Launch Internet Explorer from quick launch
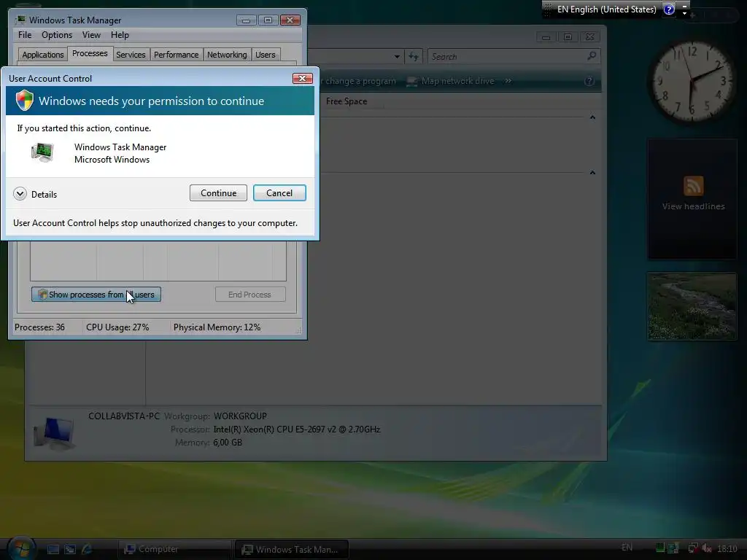The height and width of the screenshot is (560, 747). tap(88, 549)
